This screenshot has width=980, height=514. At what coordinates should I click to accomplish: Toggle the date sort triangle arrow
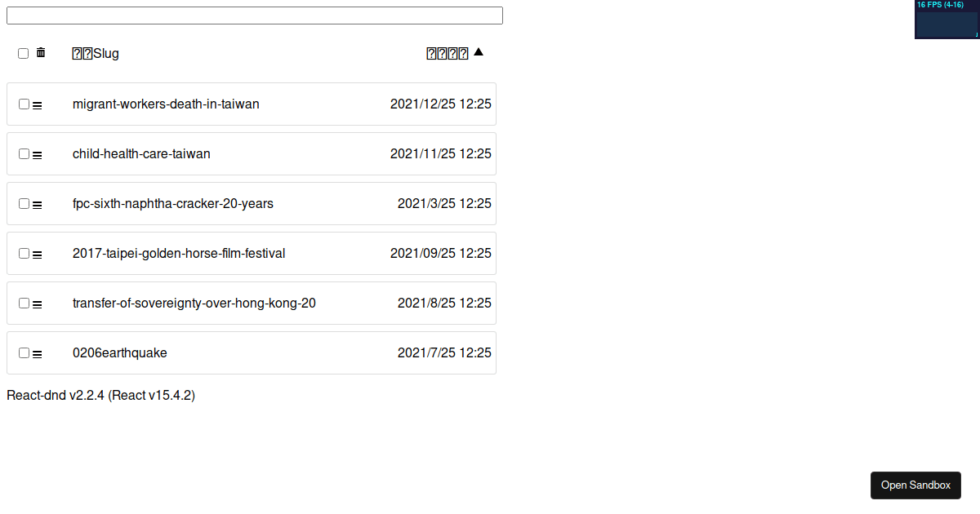coord(479,52)
